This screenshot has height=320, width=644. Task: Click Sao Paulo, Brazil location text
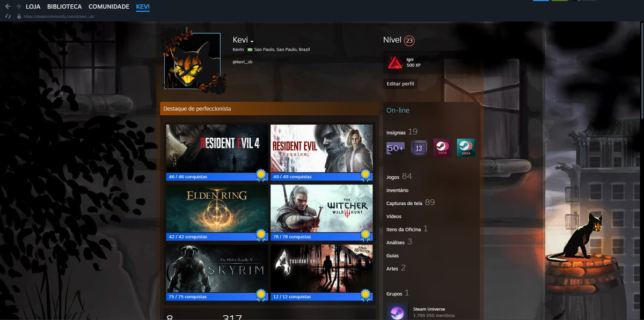click(x=282, y=49)
